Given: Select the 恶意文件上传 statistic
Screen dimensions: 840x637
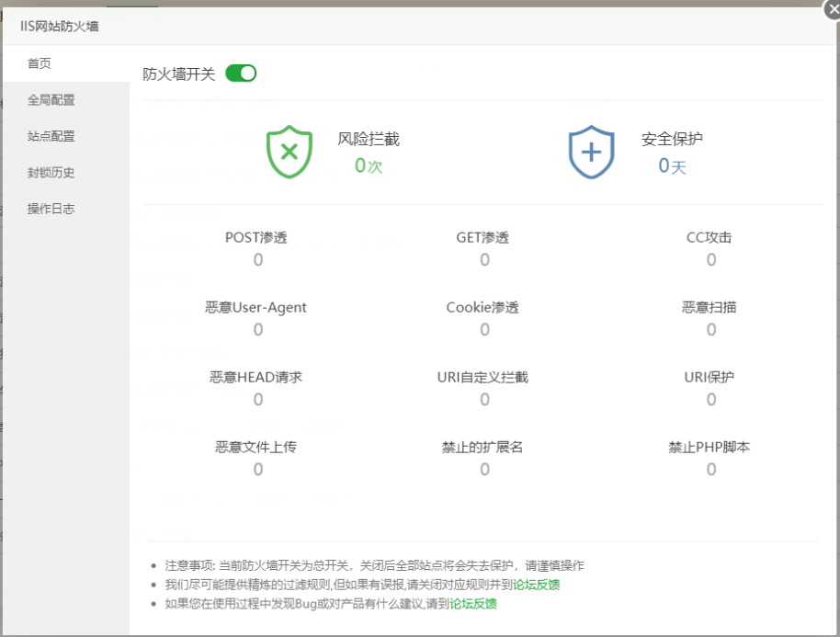Looking at the screenshot, I should tap(256, 458).
